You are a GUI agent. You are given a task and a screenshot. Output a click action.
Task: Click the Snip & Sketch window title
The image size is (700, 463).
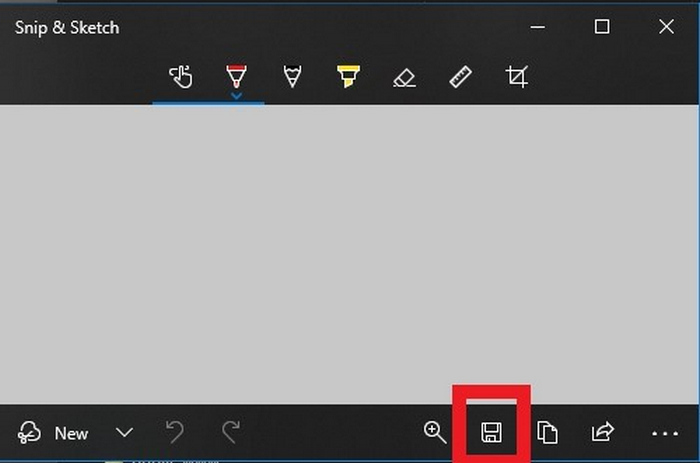[67, 28]
